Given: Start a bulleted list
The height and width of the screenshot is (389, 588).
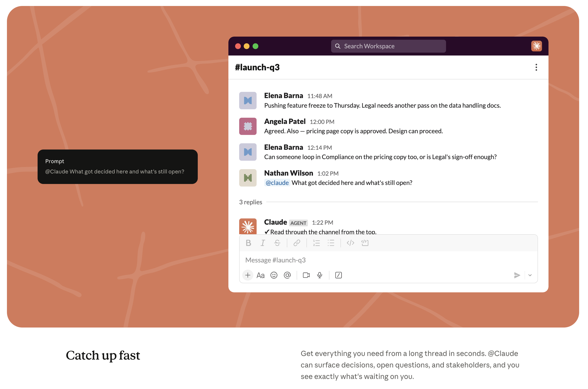Looking at the screenshot, I should tap(331, 243).
